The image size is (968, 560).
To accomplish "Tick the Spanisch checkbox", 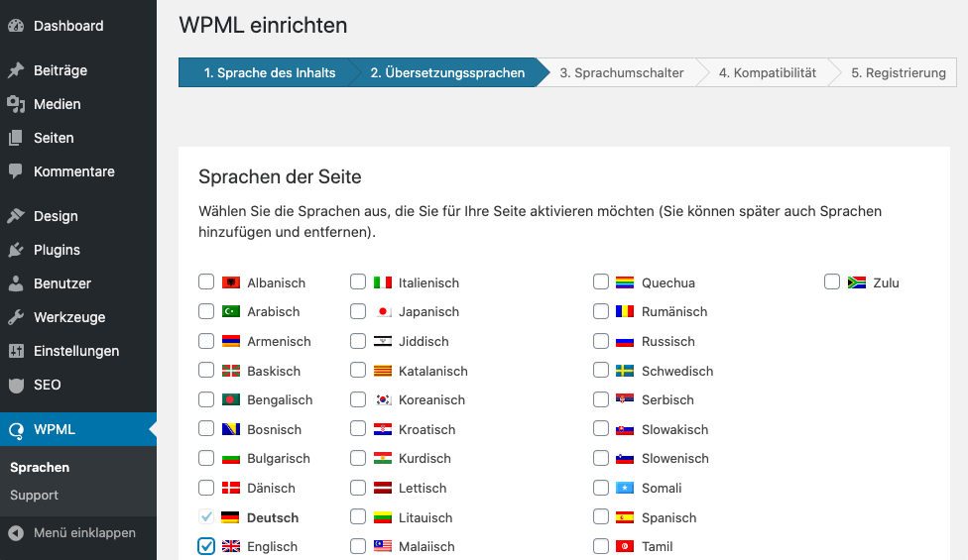I will [601, 517].
